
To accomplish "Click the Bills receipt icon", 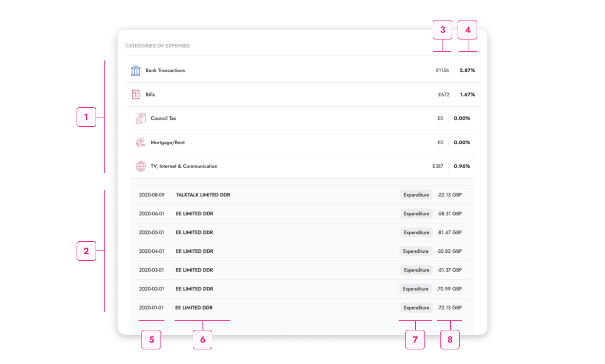I will [x=136, y=95].
